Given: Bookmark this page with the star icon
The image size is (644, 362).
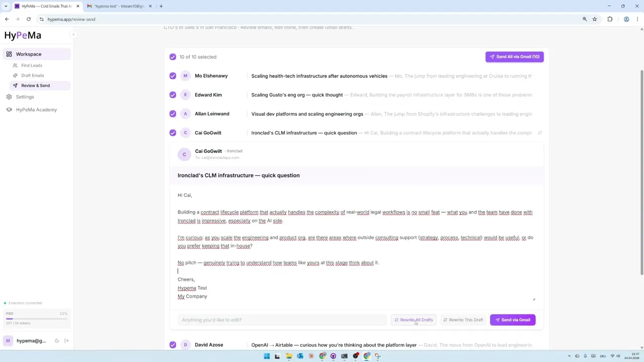Looking at the screenshot, I should coord(595,19).
